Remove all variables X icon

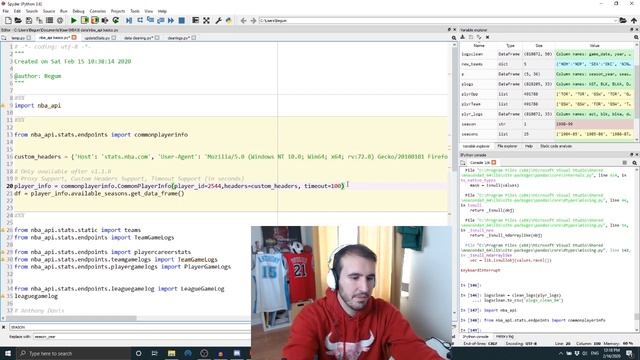tap(487, 37)
